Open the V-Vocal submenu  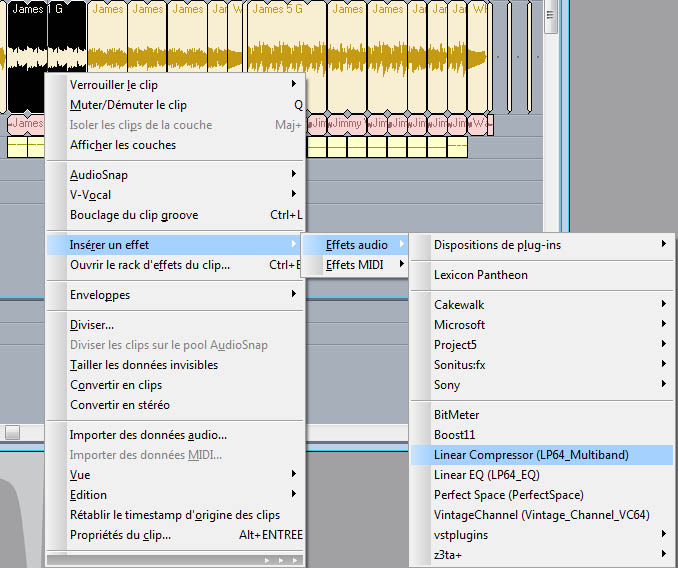[175, 195]
